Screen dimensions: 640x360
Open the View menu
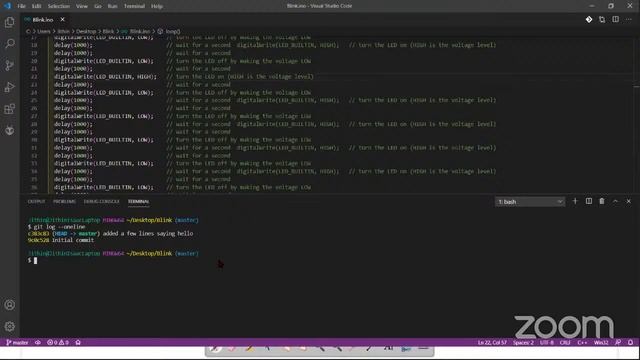click(x=82, y=6)
